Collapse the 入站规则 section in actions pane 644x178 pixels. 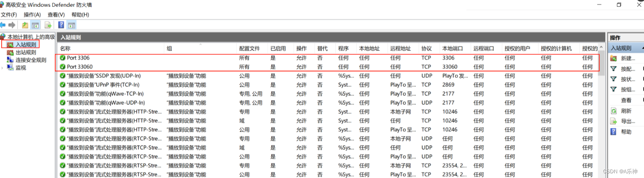(x=642, y=48)
